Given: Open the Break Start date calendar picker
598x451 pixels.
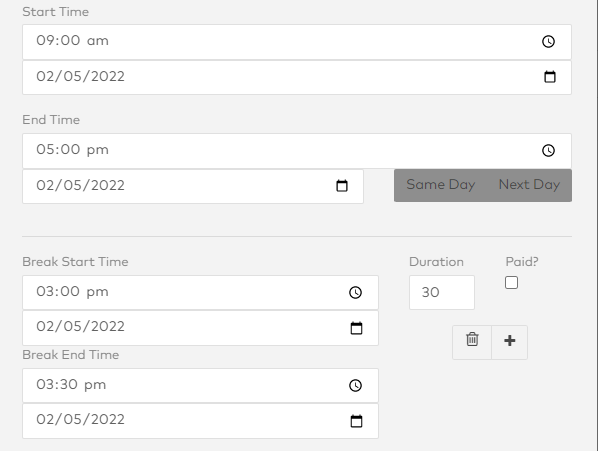Looking at the screenshot, I should coord(356,328).
